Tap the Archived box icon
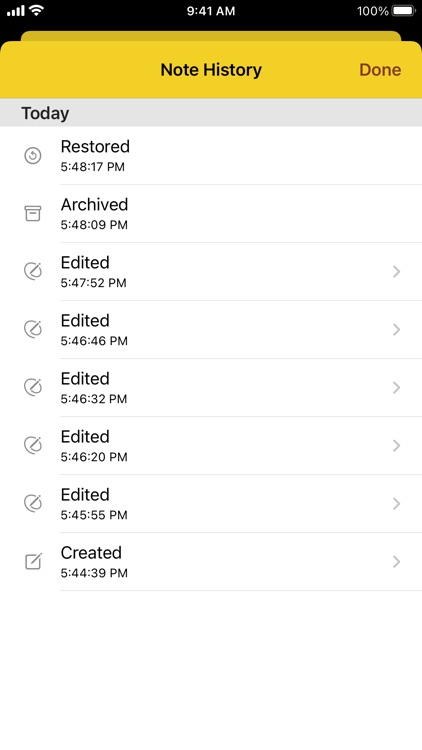The height and width of the screenshot is (750, 422). (x=33, y=214)
